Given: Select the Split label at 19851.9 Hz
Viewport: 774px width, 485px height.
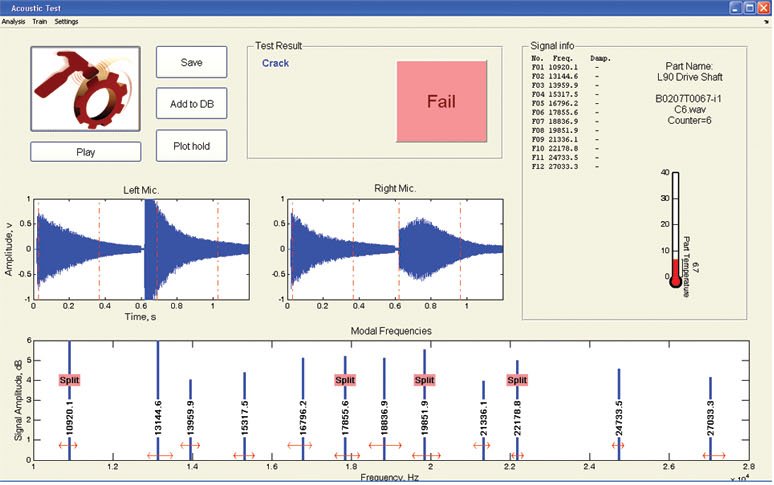Looking at the screenshot, I should pyautogui.click(x=425, y=380).
